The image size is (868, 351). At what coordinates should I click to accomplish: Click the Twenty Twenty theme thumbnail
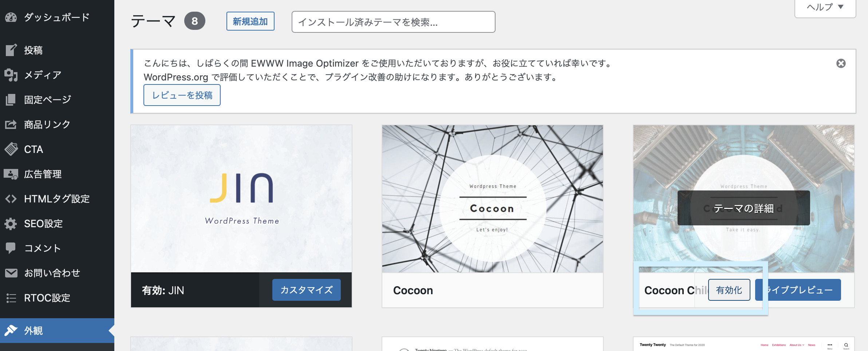(x=744, y=344)
